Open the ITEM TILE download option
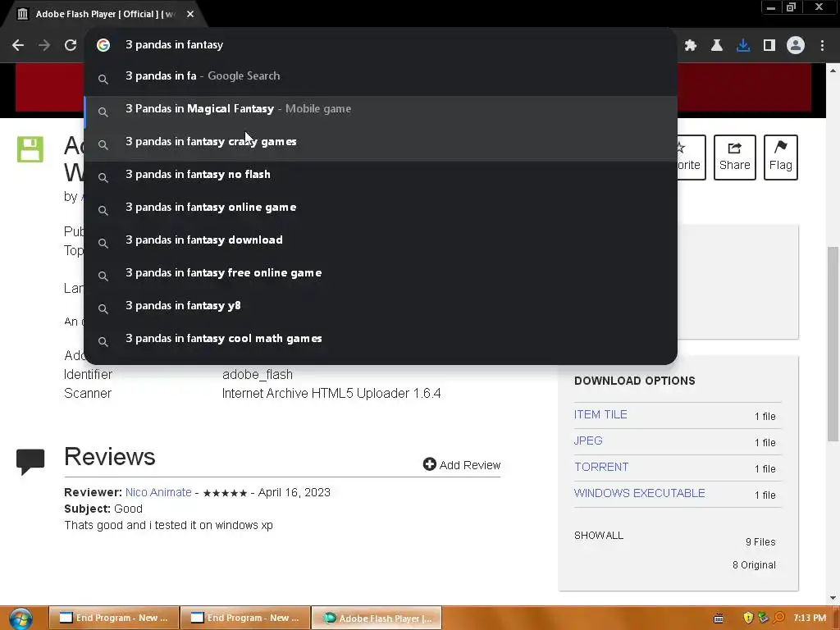Screen dimensions: 840x630 tap(600, 414)
